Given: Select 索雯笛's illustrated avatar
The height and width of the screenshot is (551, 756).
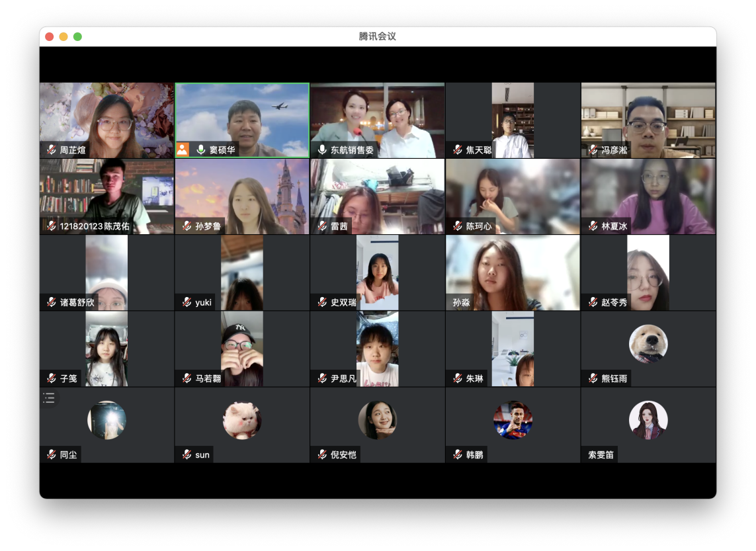Looking at the screenshot, I should pyautogui.click(x=648, y=420).
